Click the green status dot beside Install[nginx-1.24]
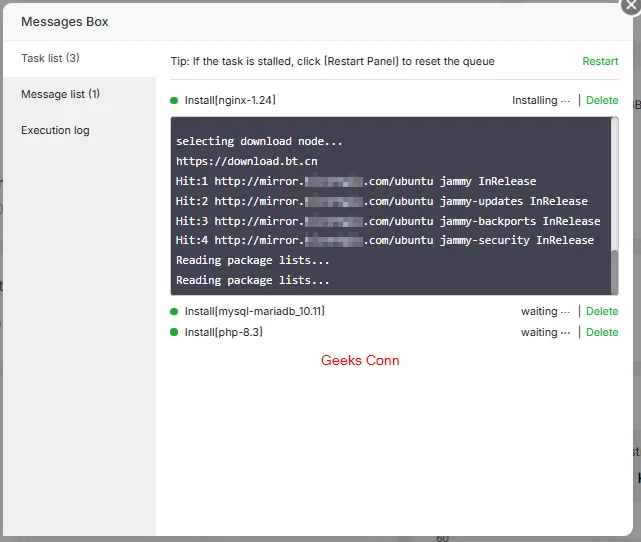This screenshot has height=542, width=641. (174, 100)
